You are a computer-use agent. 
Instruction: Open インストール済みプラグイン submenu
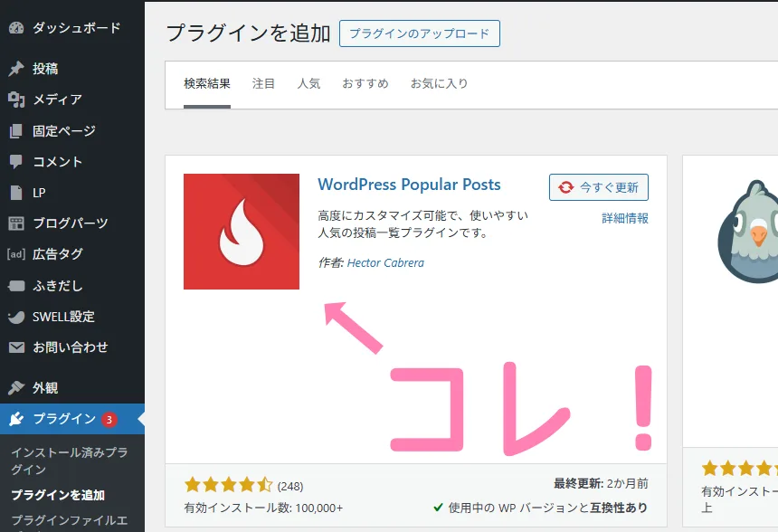tap(70, 461)
